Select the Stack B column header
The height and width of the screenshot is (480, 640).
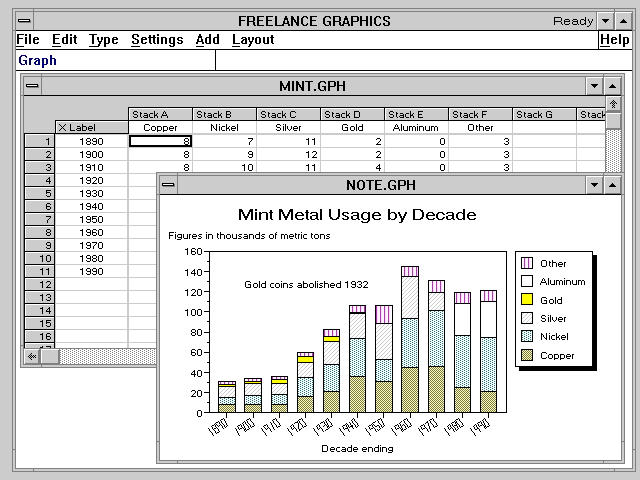pyautogui.click(x=224, y=114)
